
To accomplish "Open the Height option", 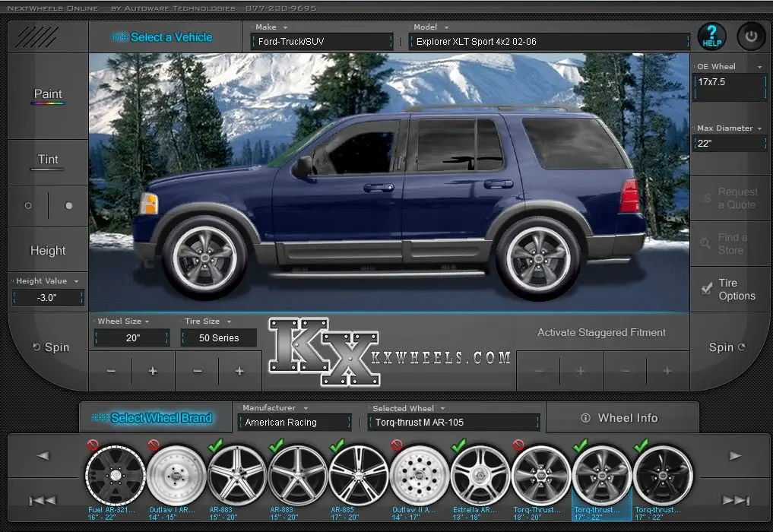I will pos(48,251).
